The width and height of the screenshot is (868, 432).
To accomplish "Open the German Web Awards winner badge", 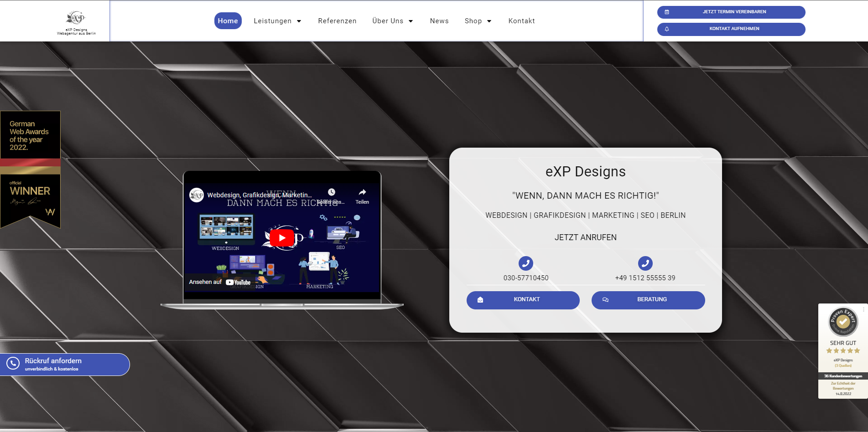I will click(x=30, y=169).
